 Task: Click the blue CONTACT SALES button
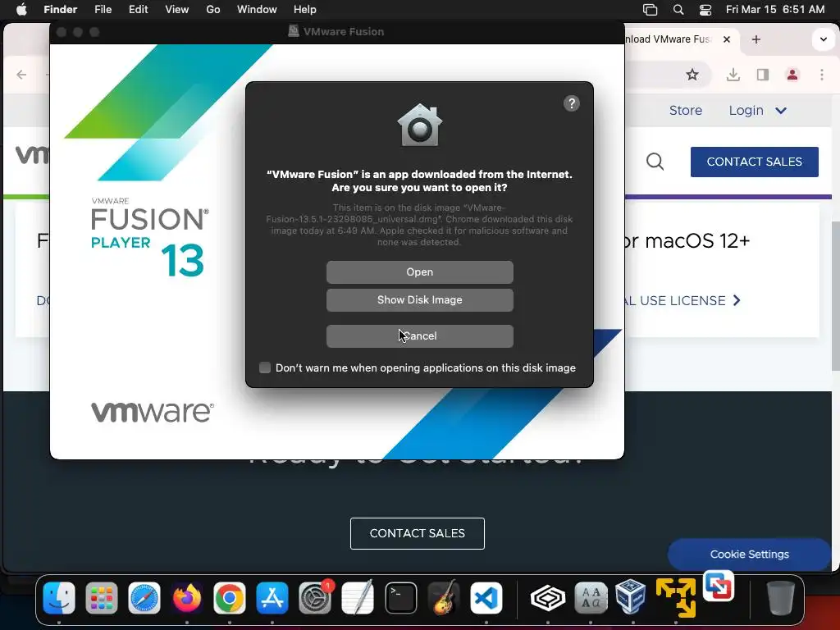tap(755, 162)
